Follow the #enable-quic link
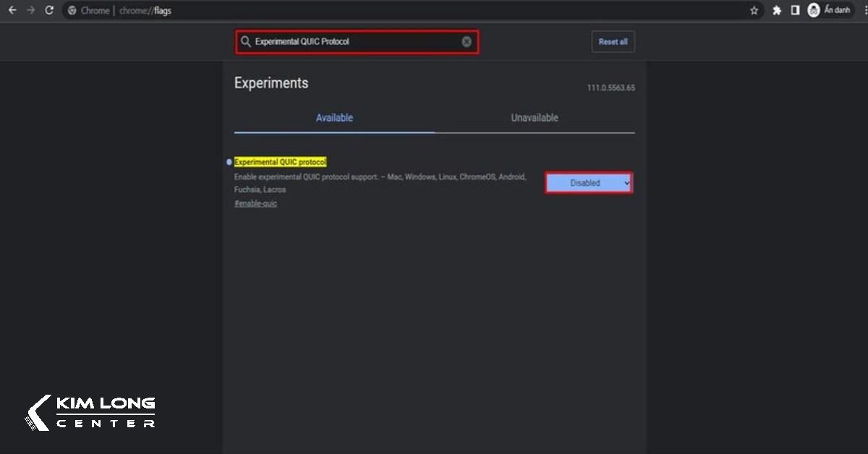868x454 pixels. point(255,204)
